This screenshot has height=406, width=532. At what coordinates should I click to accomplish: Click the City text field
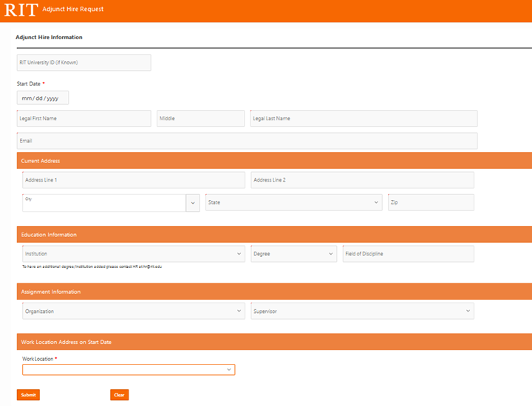pos(103,203)
